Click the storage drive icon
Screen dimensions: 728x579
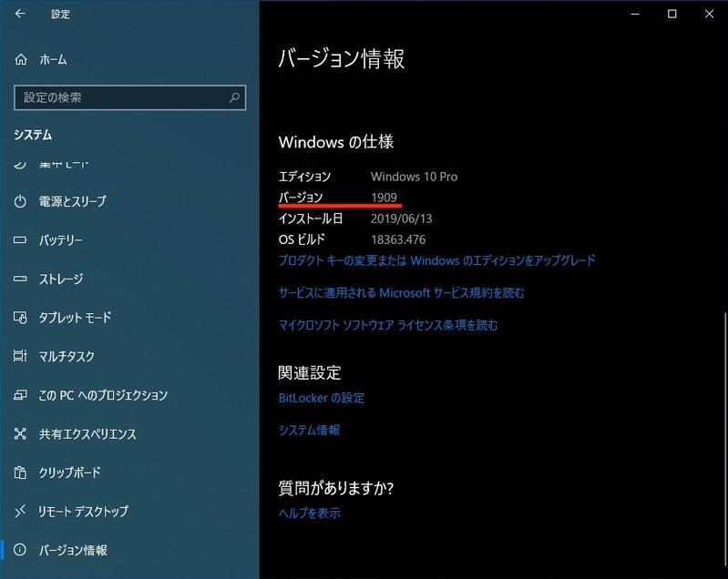click(x=20, y=279)
